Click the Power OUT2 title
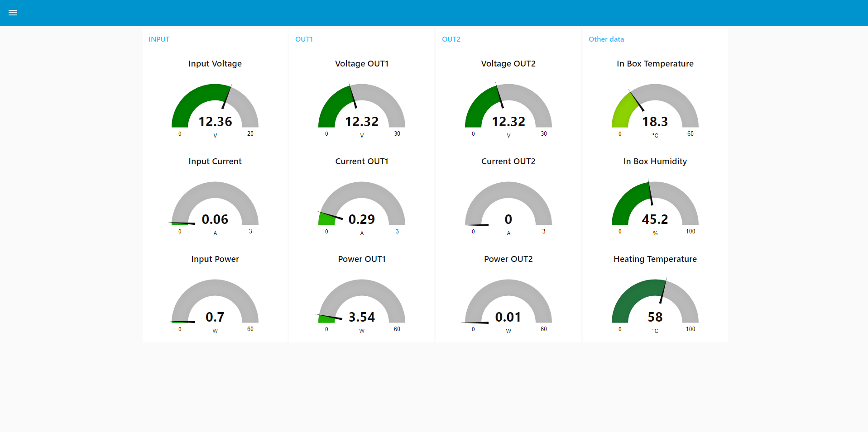868x432 pixels. click(508, 259)
